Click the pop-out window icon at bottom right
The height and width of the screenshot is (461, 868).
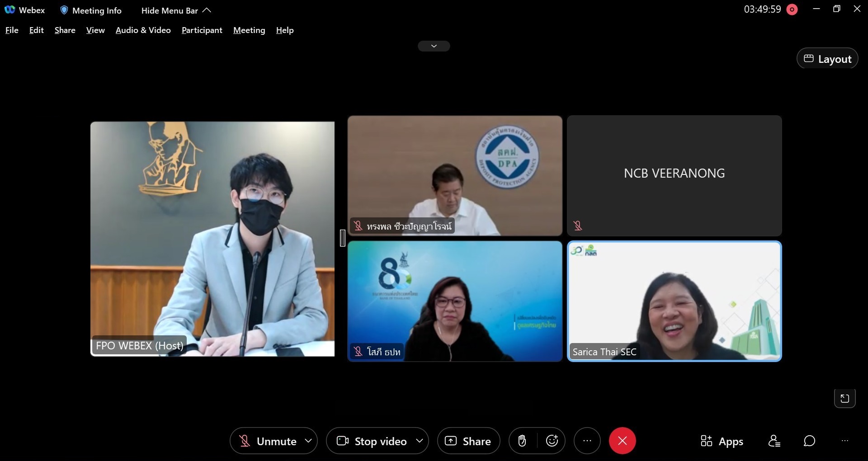[844, 399]
